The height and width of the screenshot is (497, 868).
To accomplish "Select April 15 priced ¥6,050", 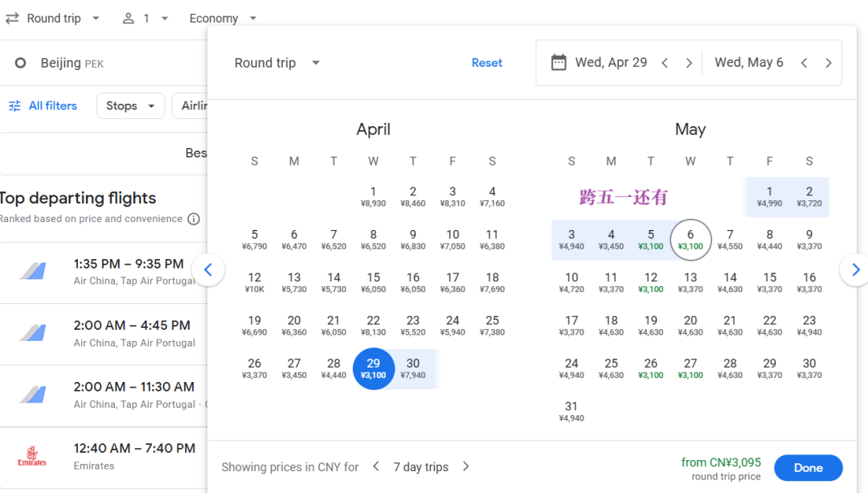I will [x=374, y=282].
